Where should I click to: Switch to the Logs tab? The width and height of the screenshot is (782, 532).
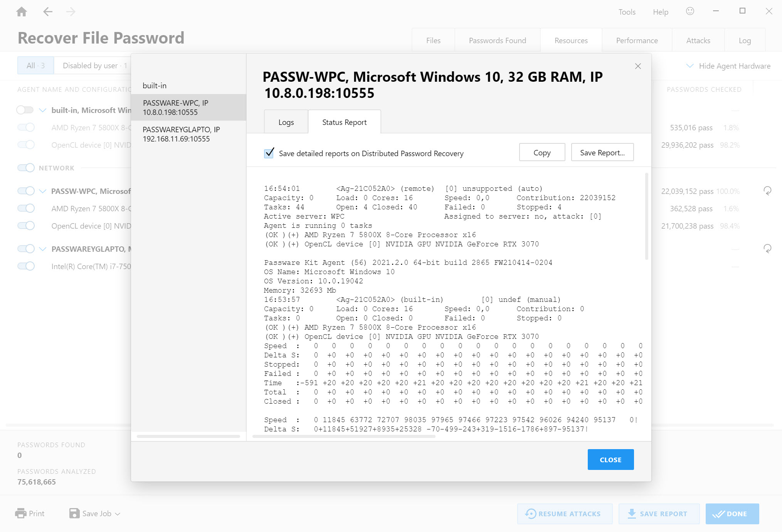tap(286, 122)
